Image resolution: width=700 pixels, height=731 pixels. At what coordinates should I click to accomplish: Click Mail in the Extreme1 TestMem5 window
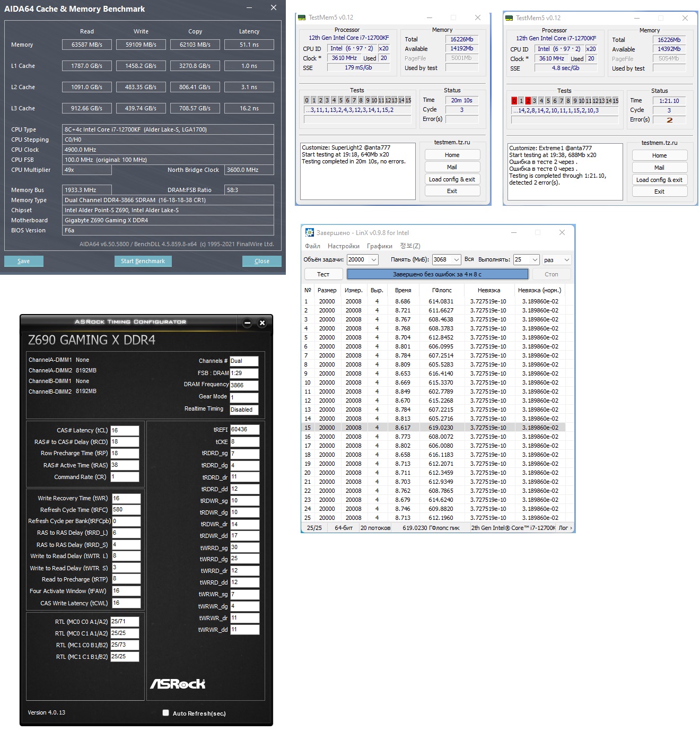pyautogui.click(x=660, y=168)
